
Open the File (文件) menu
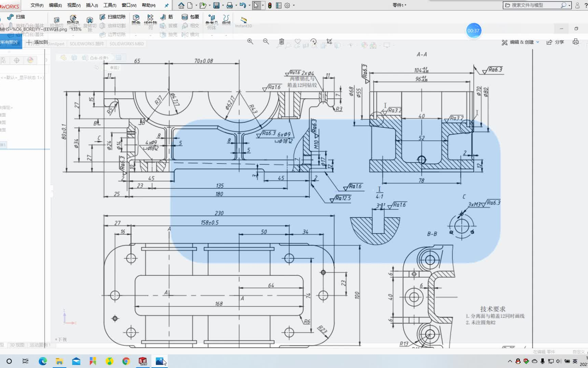tap(37, 5)
